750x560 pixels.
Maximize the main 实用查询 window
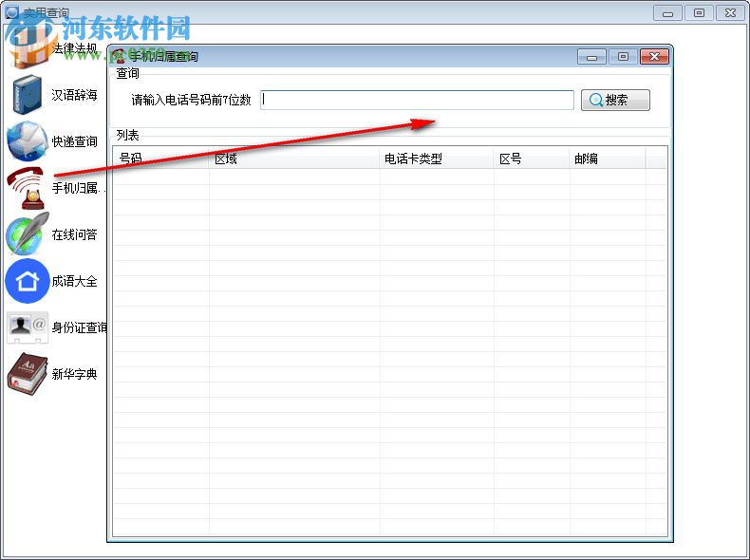699,13
